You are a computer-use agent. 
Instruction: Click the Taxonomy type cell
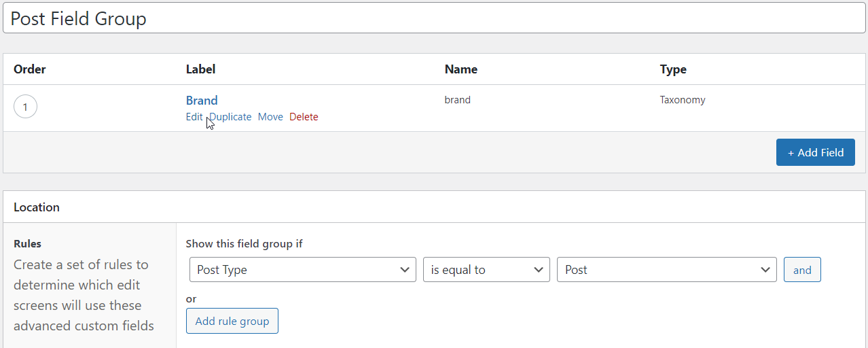[x=683, y=100]
